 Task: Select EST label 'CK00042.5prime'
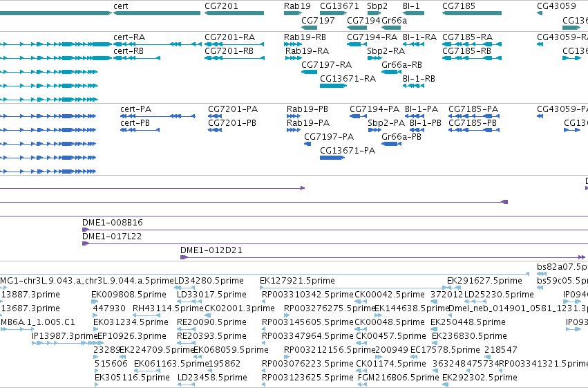pos(390,295)
